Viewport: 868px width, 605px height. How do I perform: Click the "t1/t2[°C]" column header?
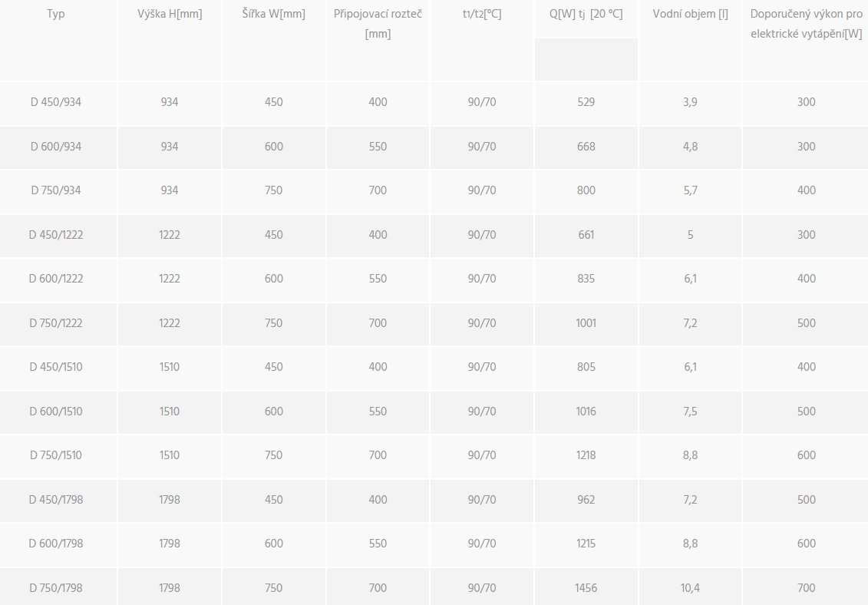[482, 14]
